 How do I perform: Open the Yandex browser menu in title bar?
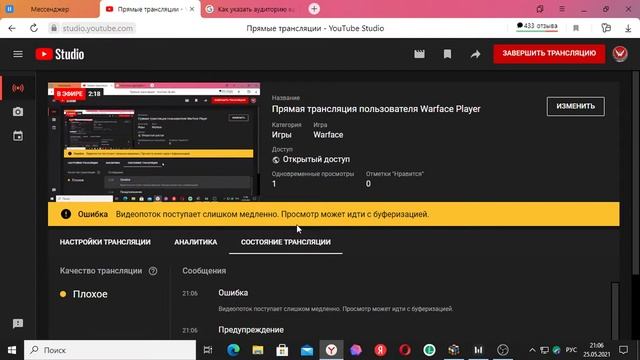tap(562, 9)
